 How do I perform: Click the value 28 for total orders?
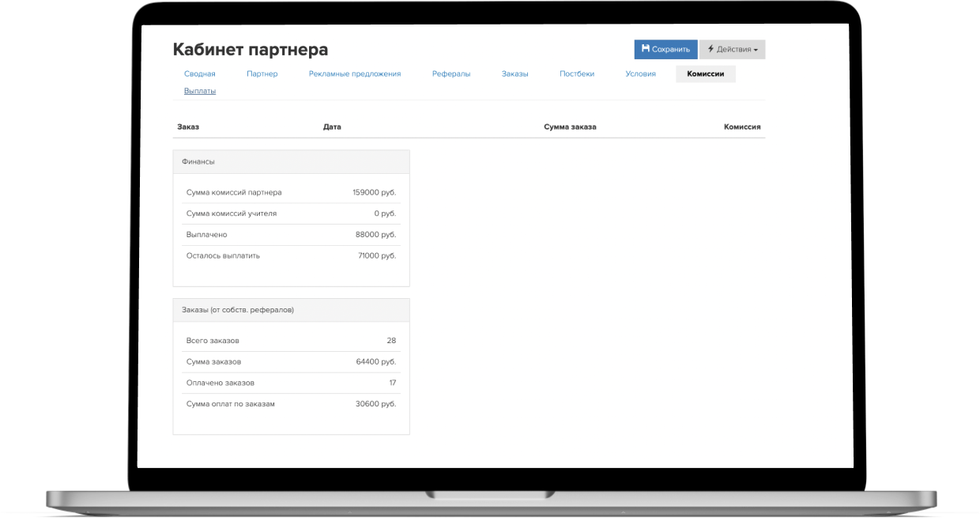point(391,341)
